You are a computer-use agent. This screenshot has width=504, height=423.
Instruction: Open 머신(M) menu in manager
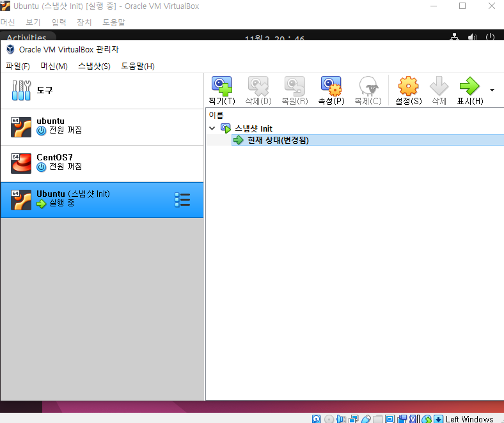coord(54,66)
